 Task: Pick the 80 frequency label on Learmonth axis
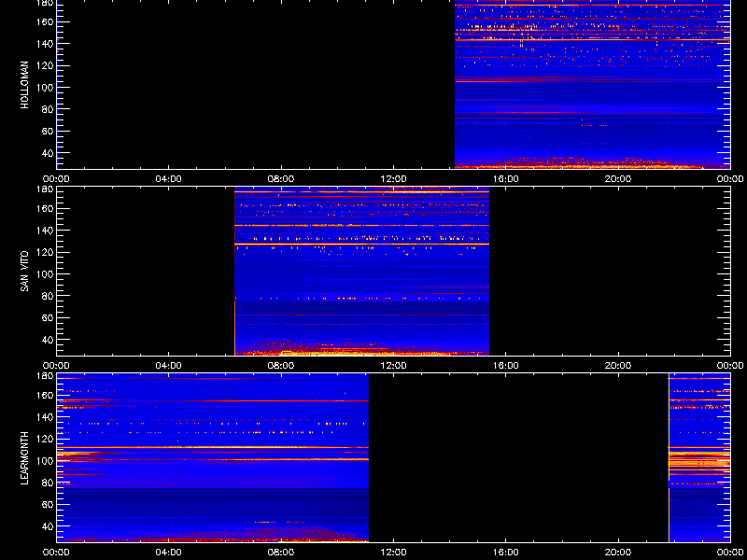(49, 483)
